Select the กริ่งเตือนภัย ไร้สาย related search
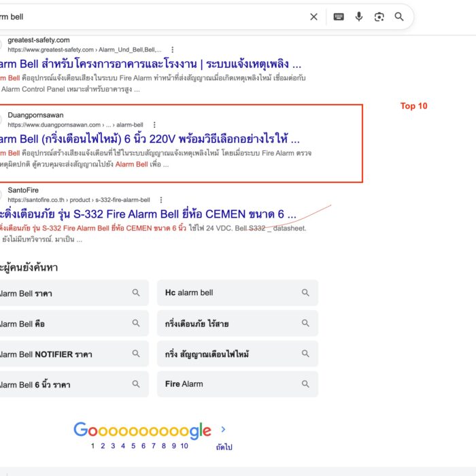This screenshot has width=476, height=476. tap(237, 324)
